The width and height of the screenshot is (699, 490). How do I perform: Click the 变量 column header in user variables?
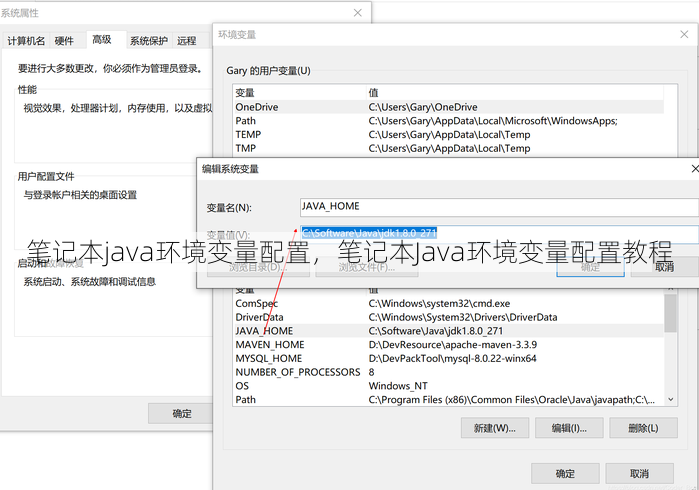point(300,93)
